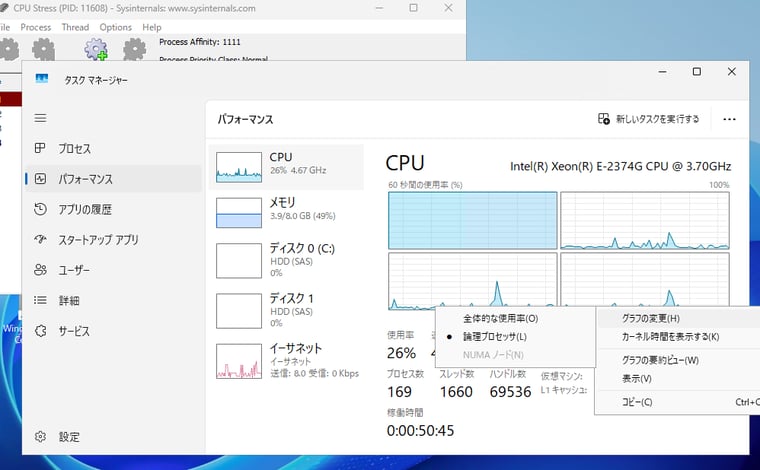Click the スタートアップ gauge icon

tap(40, 239)
